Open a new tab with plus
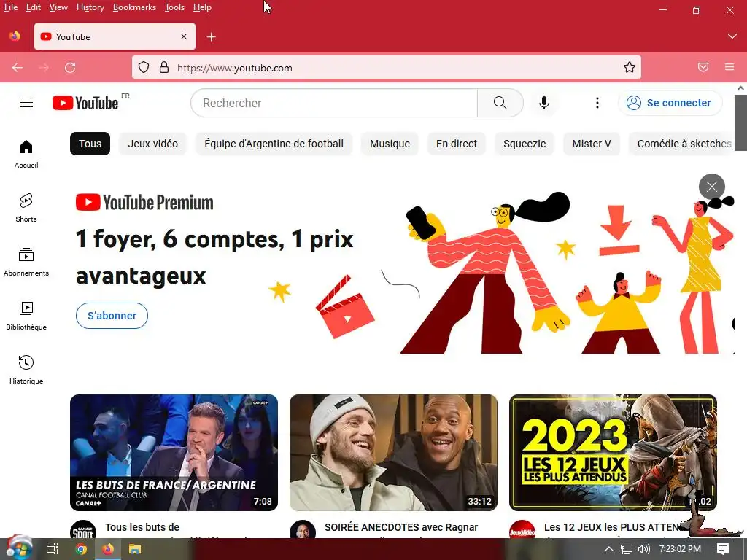Image resolution: width=747 pixels, height=560 pixels. tap(211, 36)
